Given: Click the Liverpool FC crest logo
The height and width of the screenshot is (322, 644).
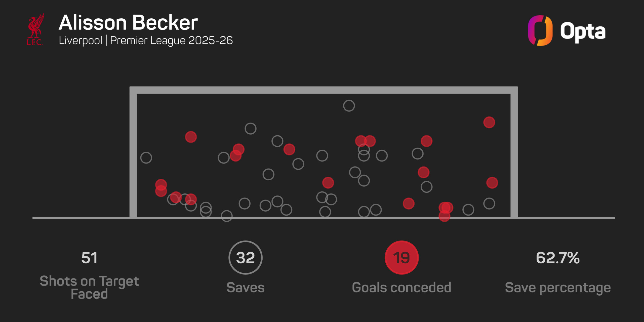Looking at the screenshot, I should [35, 29].
